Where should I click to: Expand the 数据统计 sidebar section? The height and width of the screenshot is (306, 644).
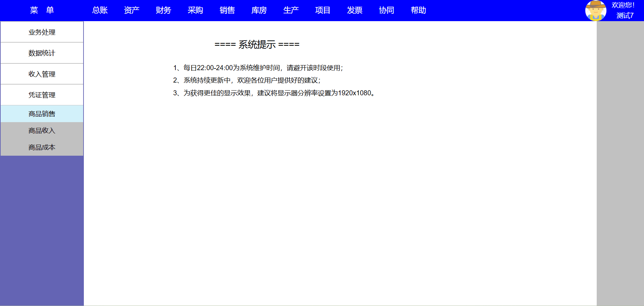pos(42,53)
